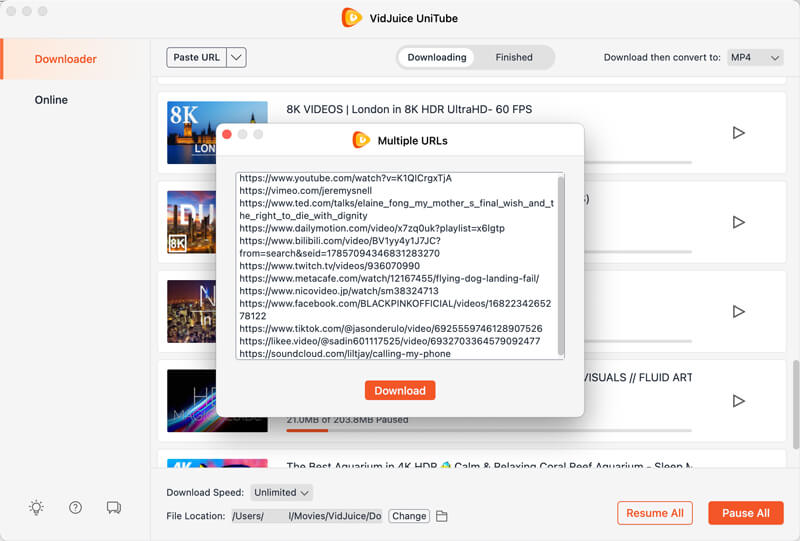Click the orange Download button
This screenshot has height=541, width=800.
[400, 390]
